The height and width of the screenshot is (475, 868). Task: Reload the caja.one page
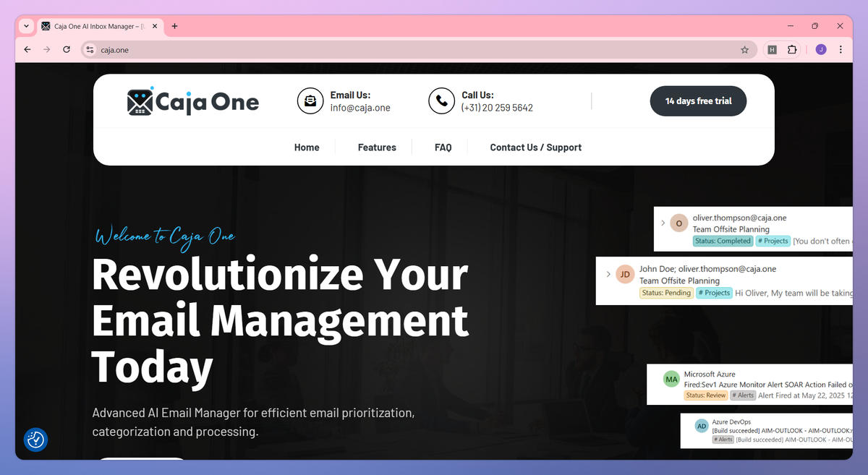[67, 49]
